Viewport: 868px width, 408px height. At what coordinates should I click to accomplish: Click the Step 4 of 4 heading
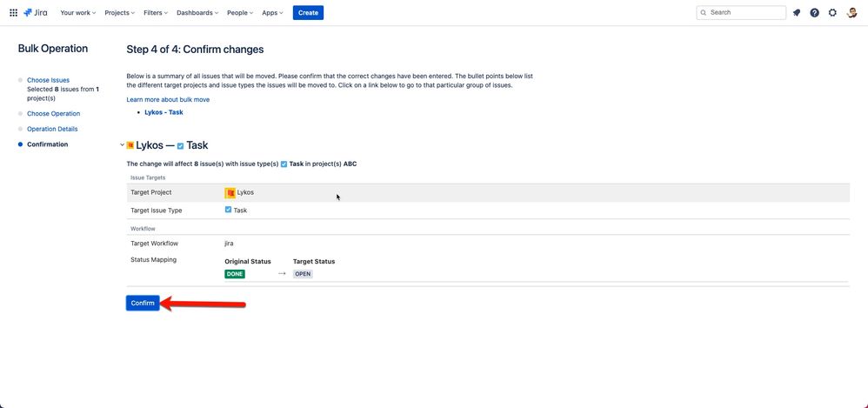(195, 50)
